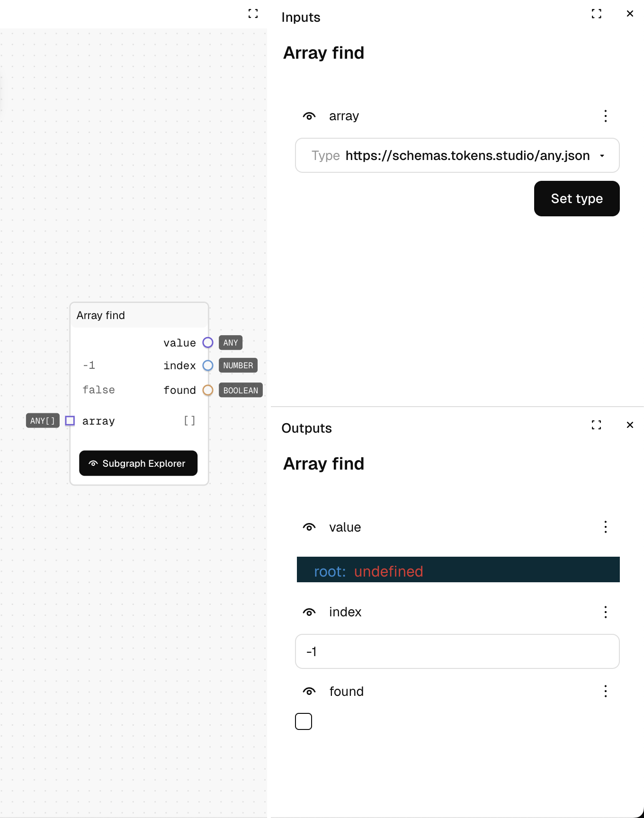Viewport: 644px width, 818px height.
Task: Maximize the Inputs panel
Action: [597, 14]
